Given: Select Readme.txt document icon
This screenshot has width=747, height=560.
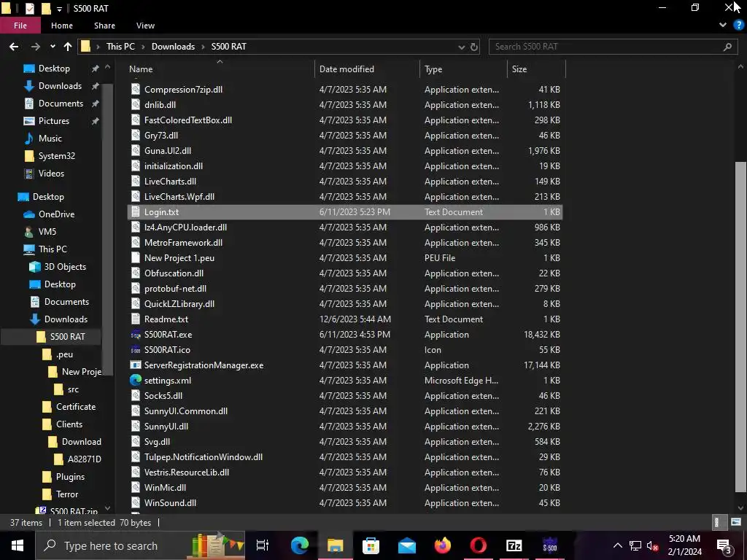Looking at the screenshot, I should pyautogui.click(x=136, y=319).
